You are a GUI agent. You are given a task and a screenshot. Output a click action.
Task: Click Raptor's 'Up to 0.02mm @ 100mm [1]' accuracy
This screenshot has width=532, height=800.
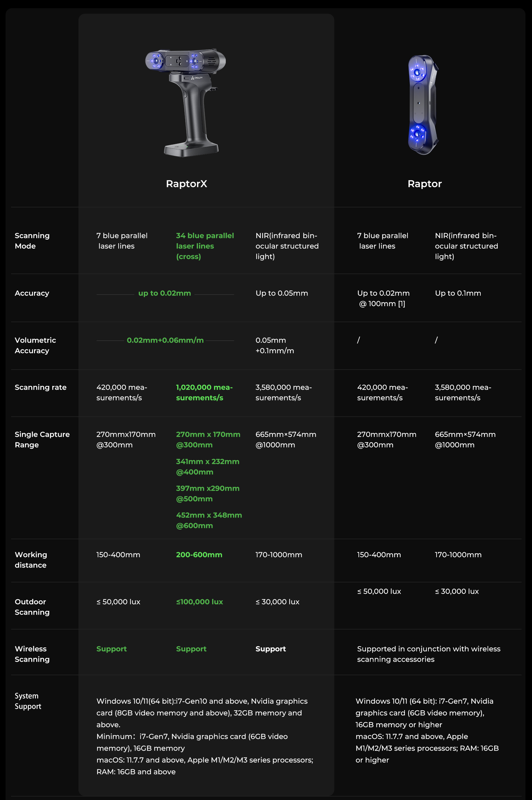tap(383, 298)
